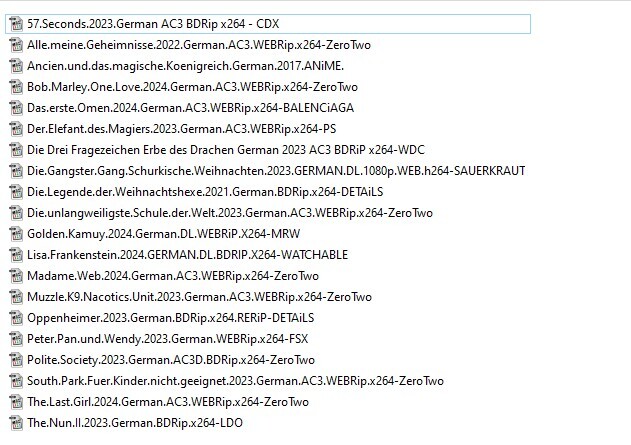Select Bob.Marley.One.Love.2024.German.AC3.WEBRip.x264-ZeroTwo name

pyautogui.click(x=192, y=87)
